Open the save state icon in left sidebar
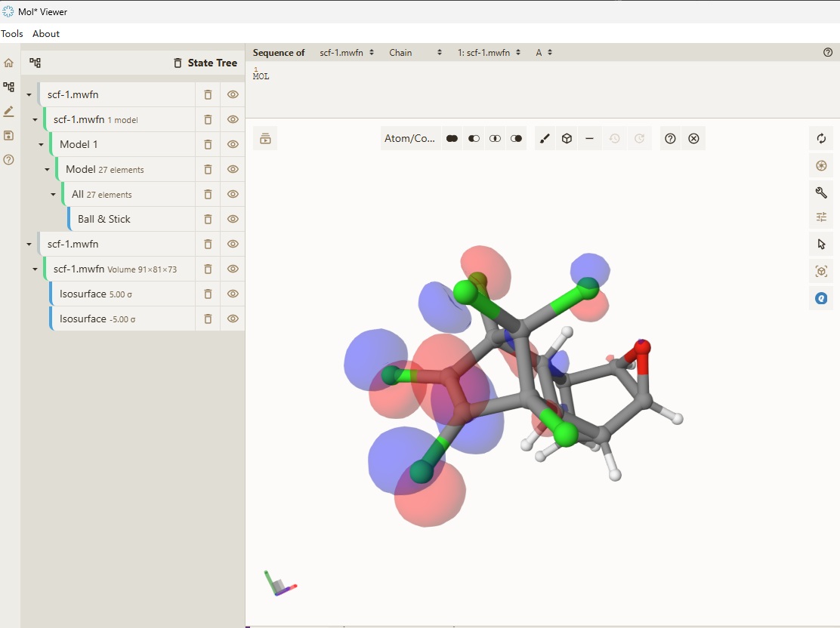 [x=9, y=136]
